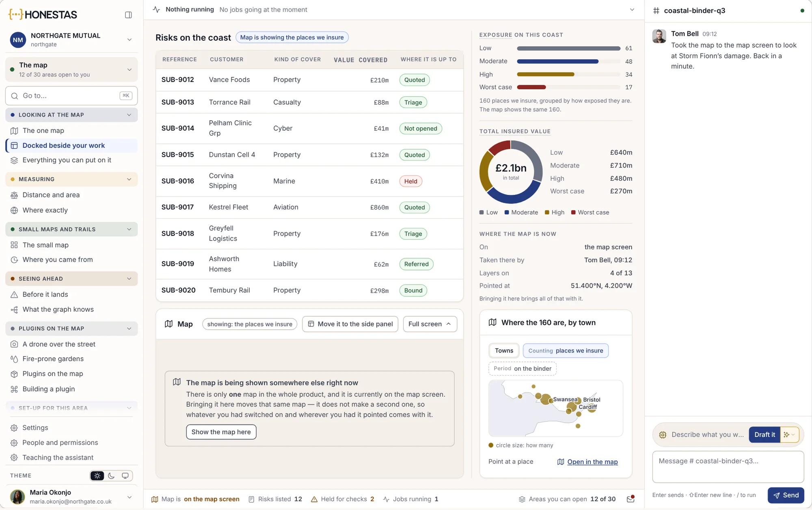Collapse sidebar with the panel icon

(128, 15)
